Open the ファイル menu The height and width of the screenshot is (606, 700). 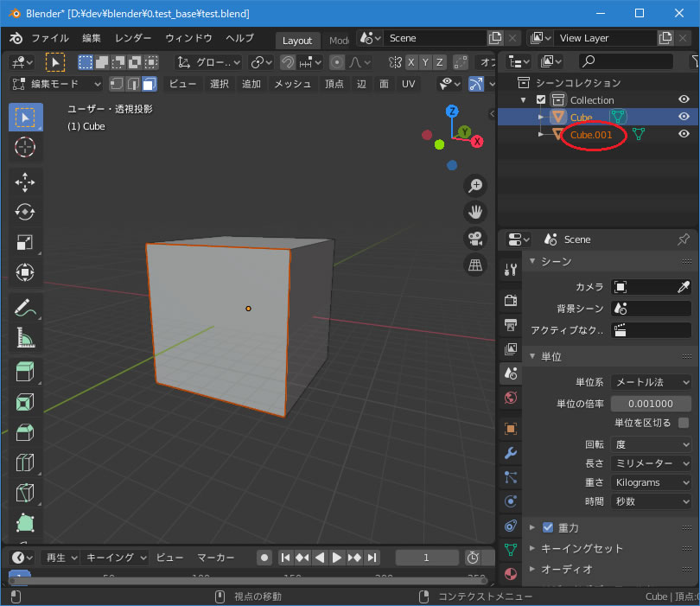(50, 39)
